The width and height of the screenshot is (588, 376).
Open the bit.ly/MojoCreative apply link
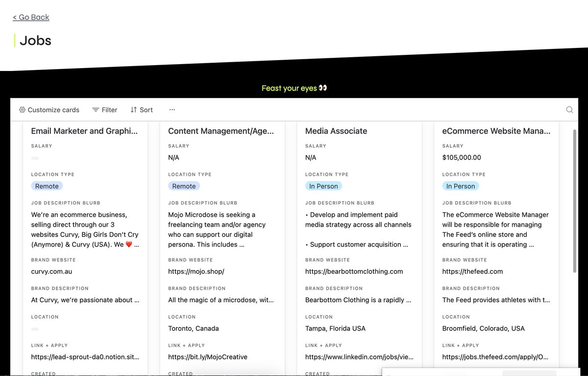coord(208,357)
